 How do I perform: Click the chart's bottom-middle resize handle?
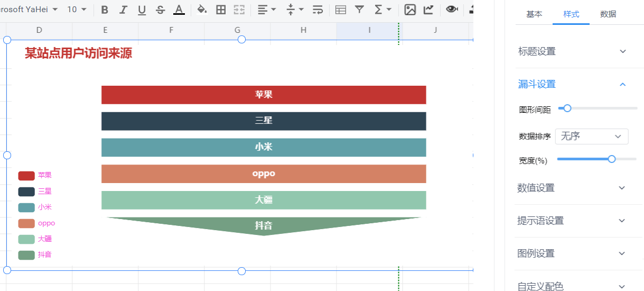tap(241, 271)
